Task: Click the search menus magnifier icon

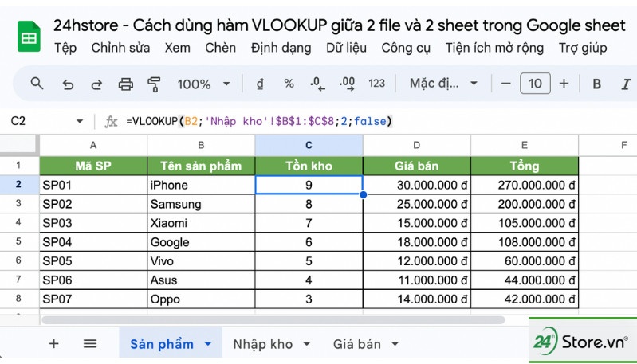Action: [x=37, y=84]
